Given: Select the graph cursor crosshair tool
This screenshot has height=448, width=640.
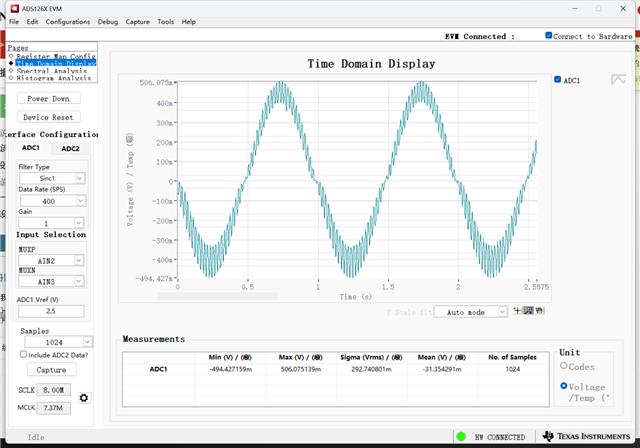Looking at the screenshot, I should coord(517,310).
